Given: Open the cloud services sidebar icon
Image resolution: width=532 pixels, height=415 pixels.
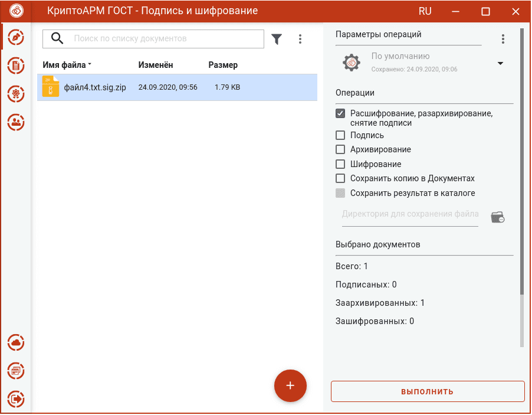Looking at the screenshot, I should coord(16,342).
